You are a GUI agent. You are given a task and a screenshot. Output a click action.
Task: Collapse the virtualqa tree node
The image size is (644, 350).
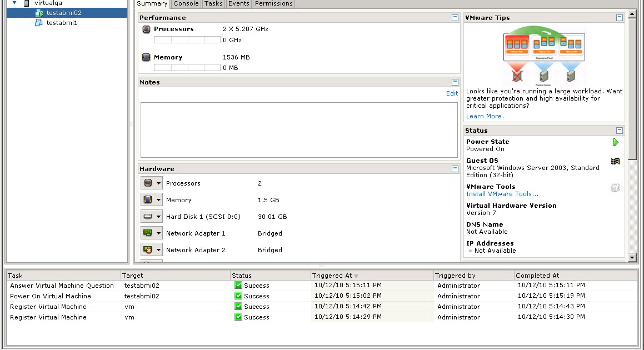pos(14,3)
